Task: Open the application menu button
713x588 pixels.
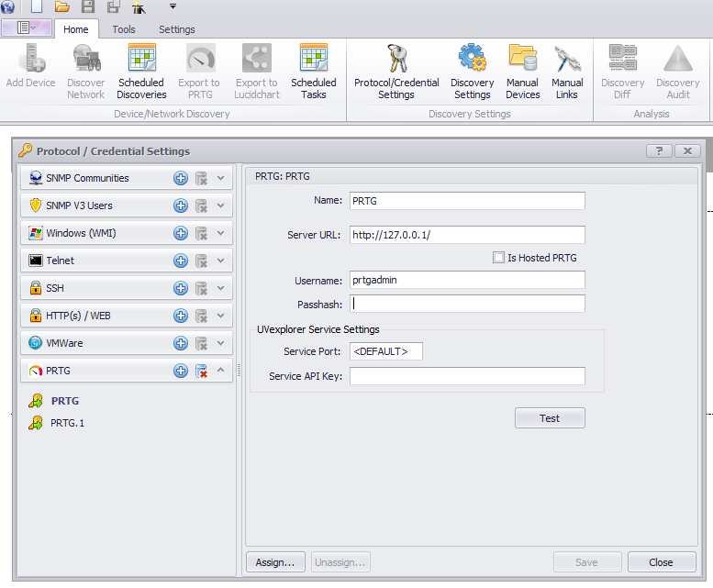Action: (27, 28)
